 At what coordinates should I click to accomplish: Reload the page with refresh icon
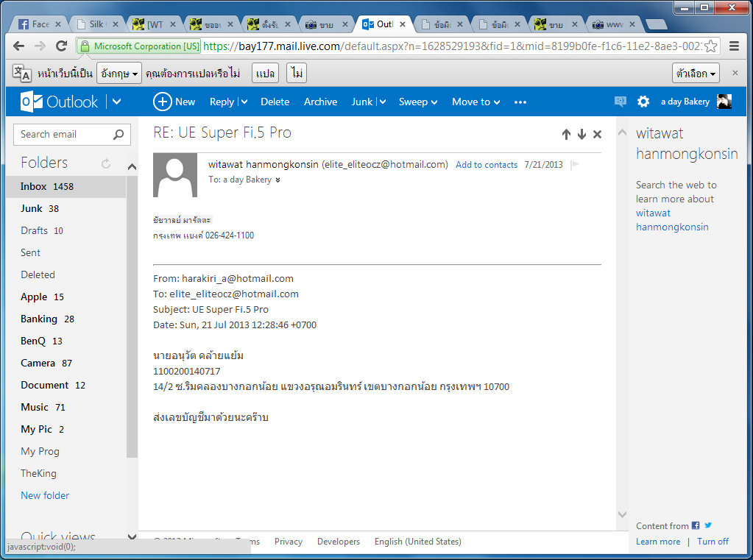pos(62,46)
